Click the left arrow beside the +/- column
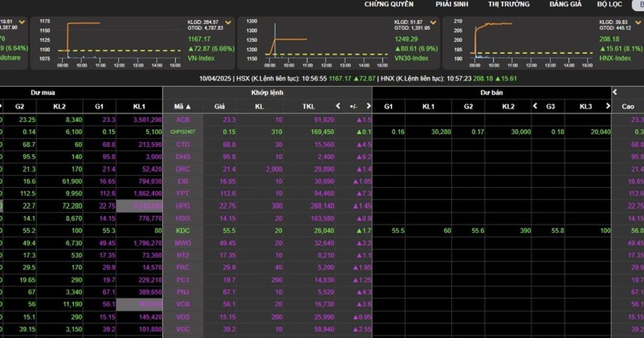 click(338, 106)
